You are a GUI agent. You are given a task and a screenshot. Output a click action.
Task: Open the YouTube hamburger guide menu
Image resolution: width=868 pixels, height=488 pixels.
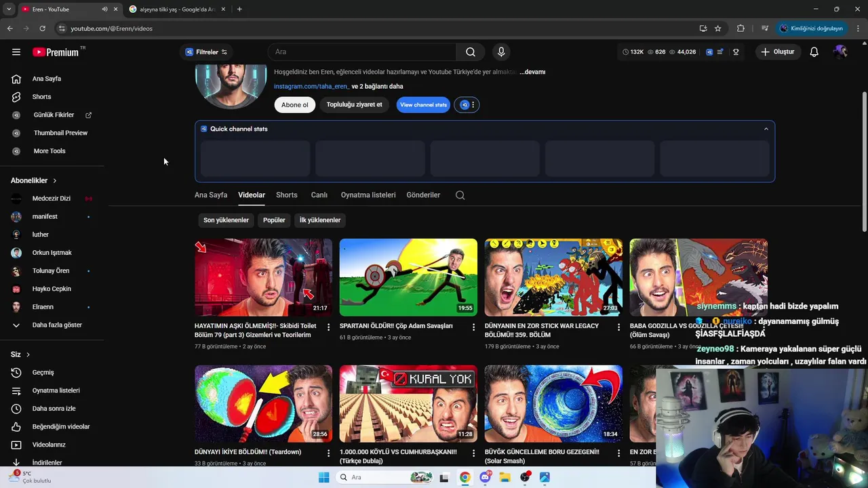pos(16,52)
